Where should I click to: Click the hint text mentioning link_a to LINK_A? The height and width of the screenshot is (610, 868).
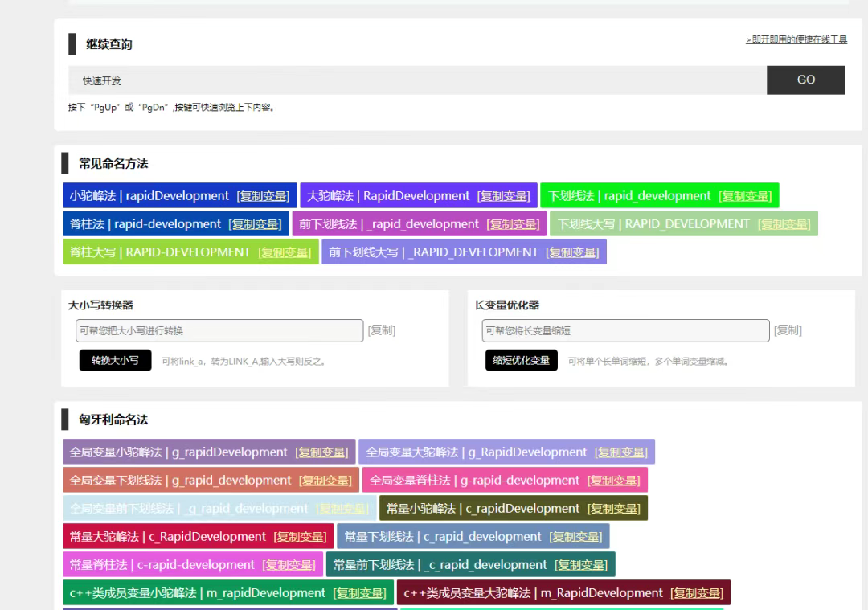244,362
